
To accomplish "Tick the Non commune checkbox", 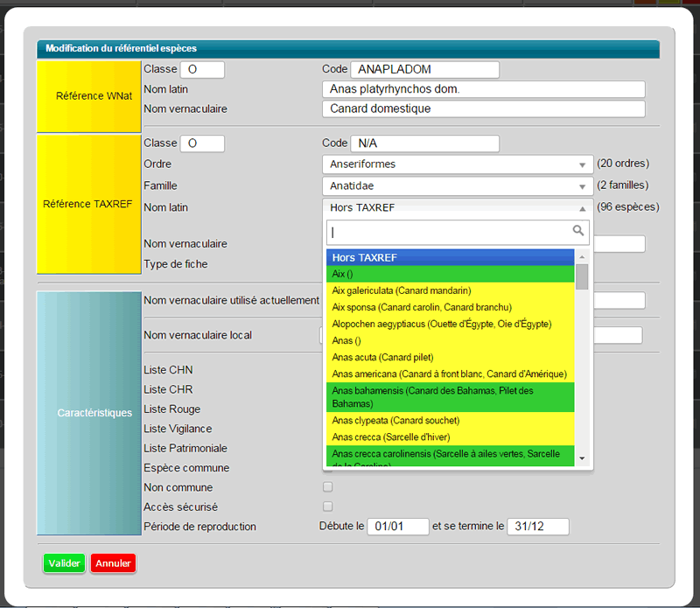I will [327, 487].
